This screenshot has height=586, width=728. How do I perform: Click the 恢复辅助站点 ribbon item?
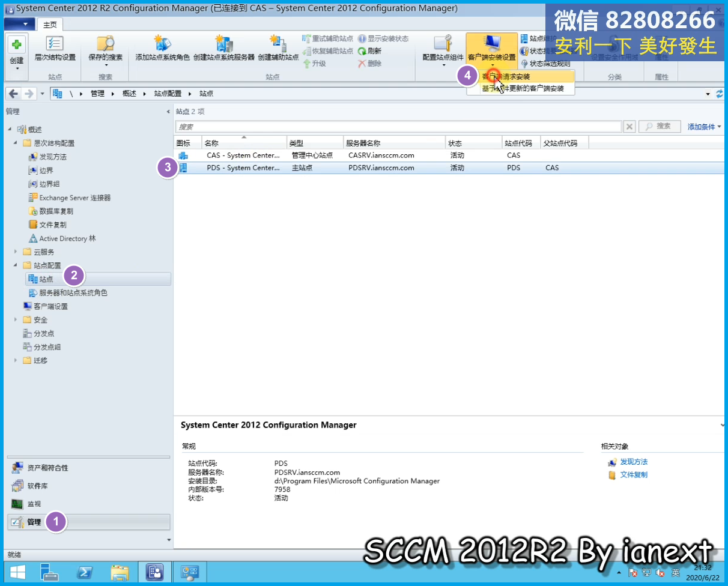click(327, 51)
